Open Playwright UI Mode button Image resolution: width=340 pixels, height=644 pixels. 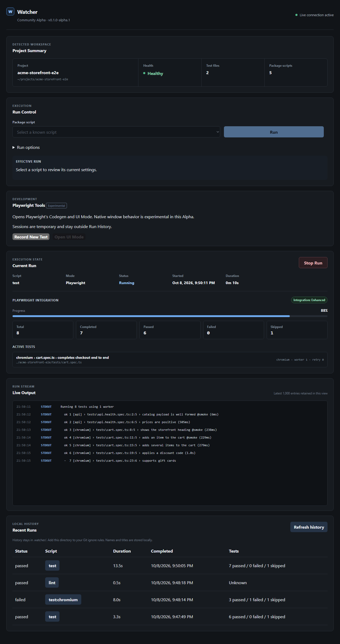[x=69, y=237]
